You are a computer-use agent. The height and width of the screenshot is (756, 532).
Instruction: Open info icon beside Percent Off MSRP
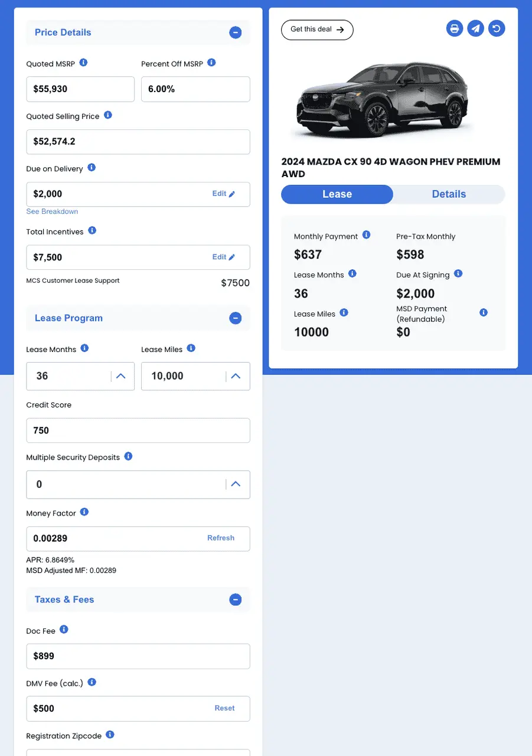click(211, 63)
